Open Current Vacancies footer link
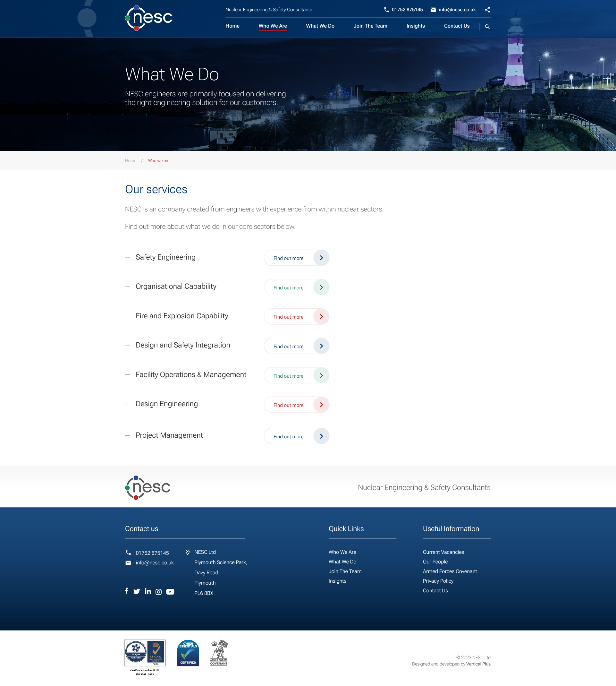Image resolution: width=616 pixels, height=686 pixels. (443, 552)
